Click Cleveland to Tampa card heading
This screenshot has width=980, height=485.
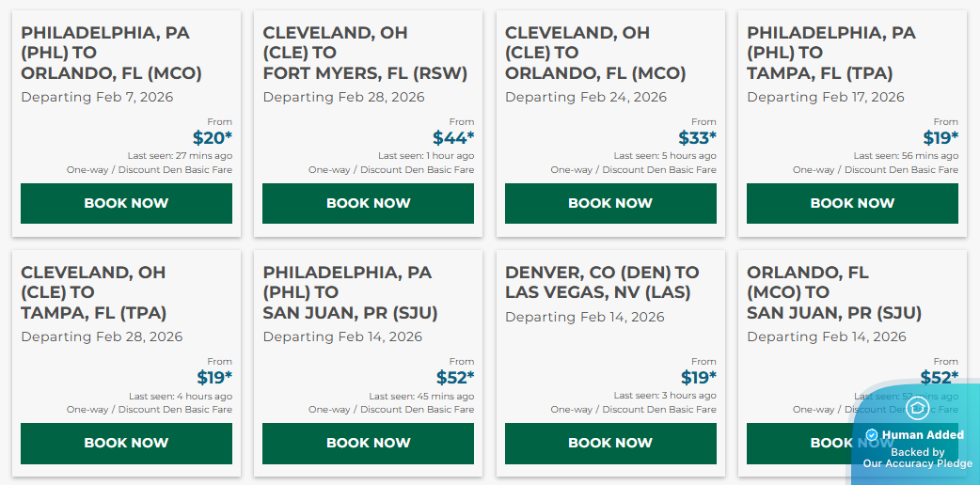[93, 292]
